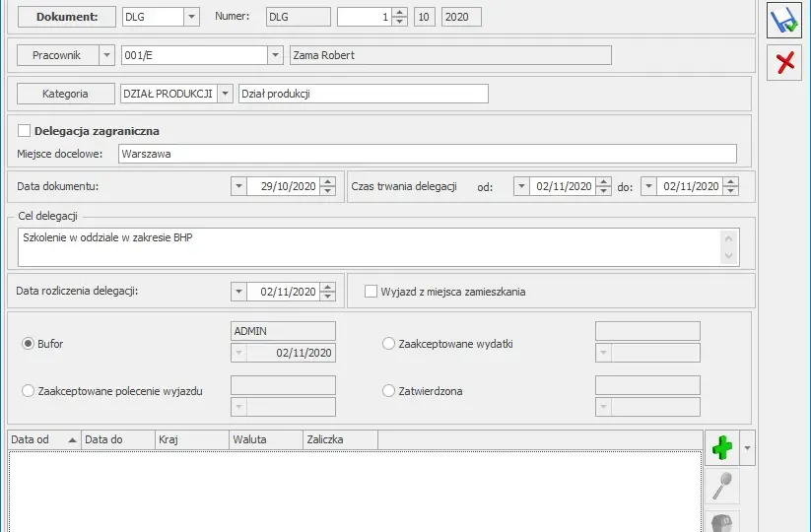
Task: Open the 001/E employee code dropdown
Action: (x=275, y=55)
